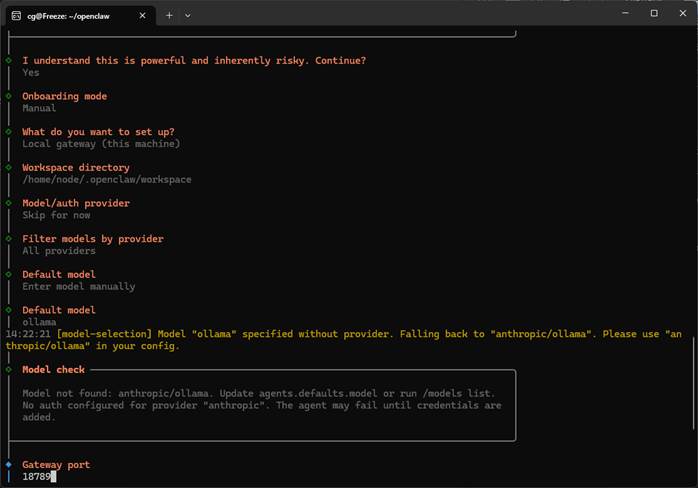Click the 'Filter models by provider' heading

click(92, 239)
